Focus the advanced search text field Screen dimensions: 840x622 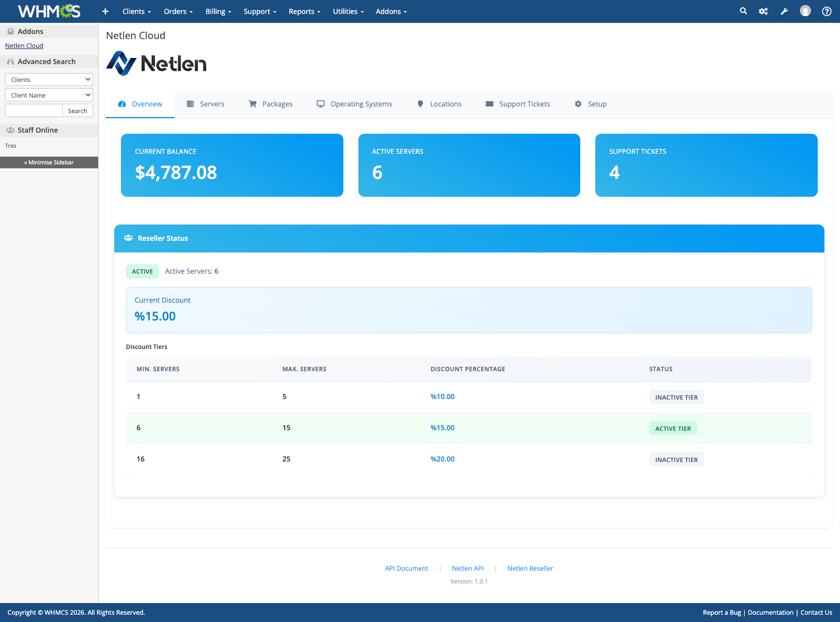34,111
